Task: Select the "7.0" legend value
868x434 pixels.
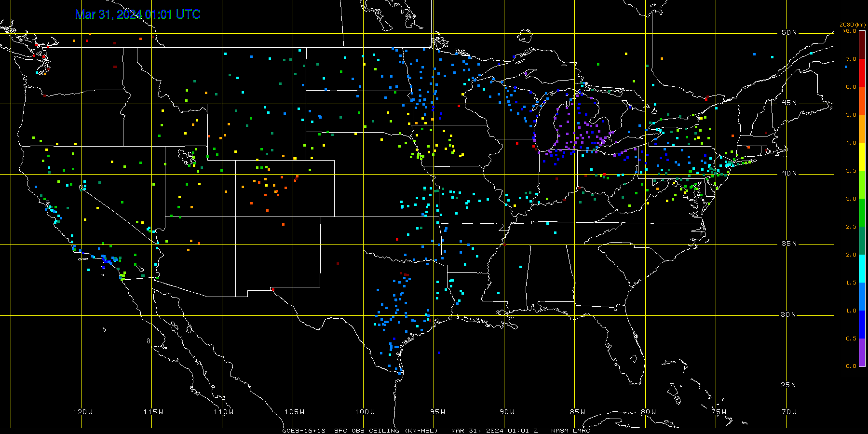Action: pos(851,59)
